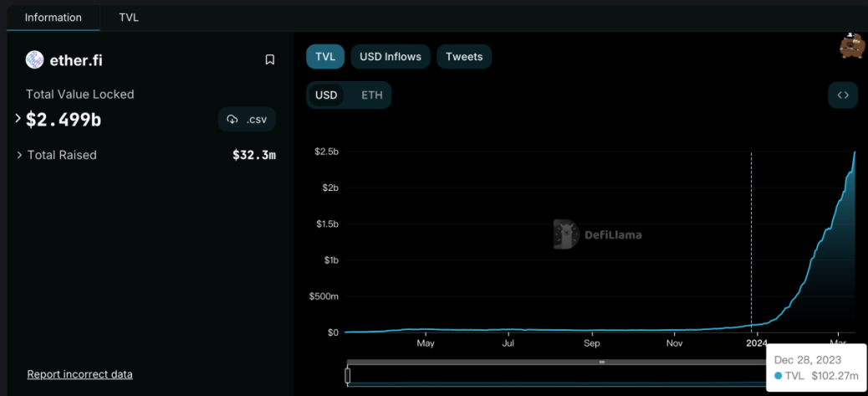Expand the Total Value Locked breakdown
The height and width of the screenshot is (396, 868).
(x=18, y=118)
